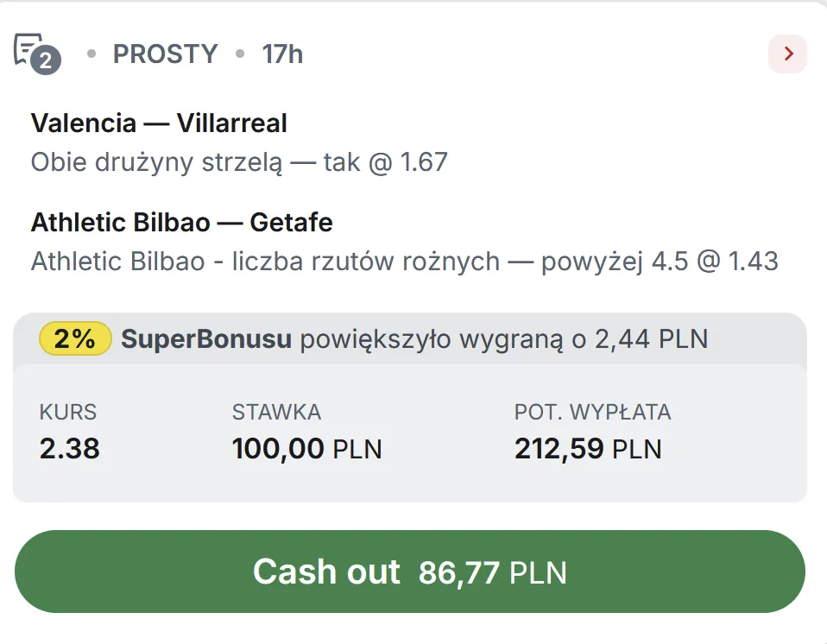The image size is (827, 644).
Task: Click the bet slip icon with badge 2
Action: tap(37, 54)
